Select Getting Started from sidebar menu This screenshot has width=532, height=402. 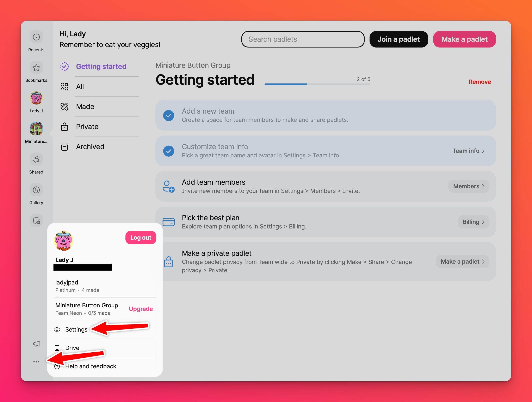[101, 66]
